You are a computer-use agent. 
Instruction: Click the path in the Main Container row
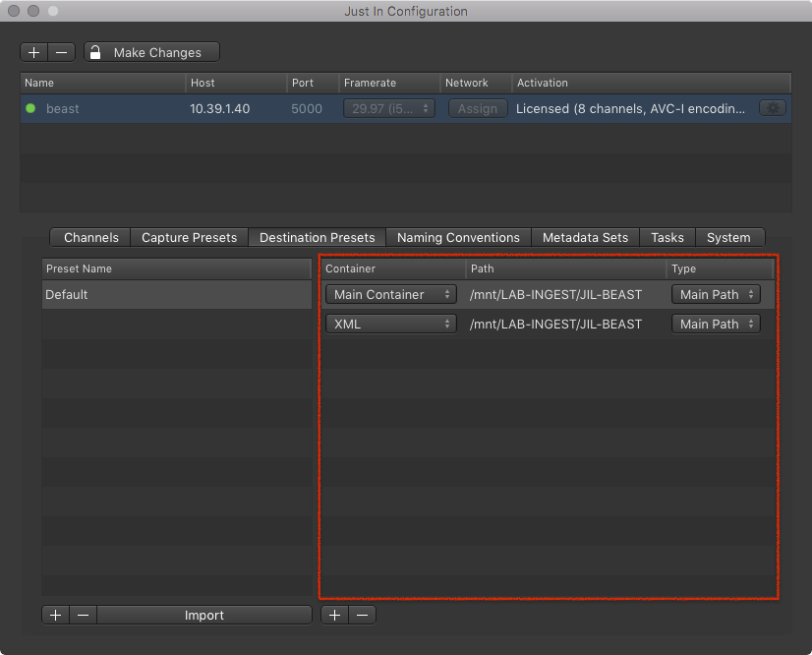pyautogui.click(x=555, y=294)
